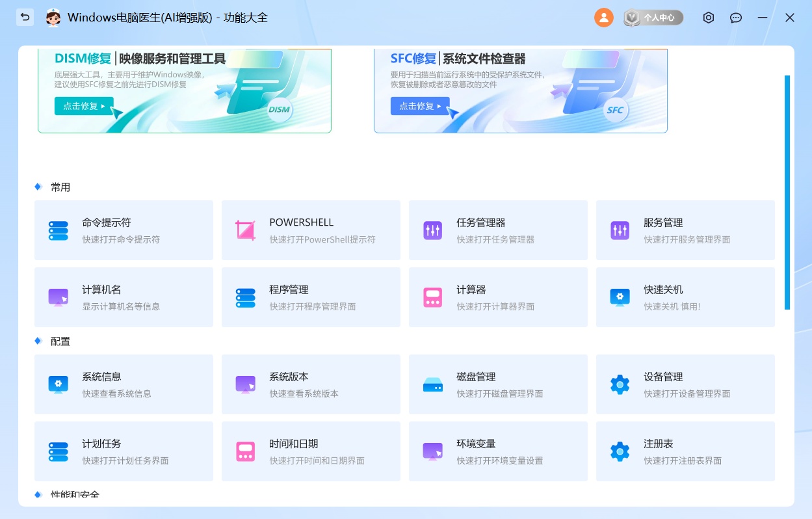Click the 命令提示符 stacked-bars icon
The image size is (812, 519).
(59, 230)
